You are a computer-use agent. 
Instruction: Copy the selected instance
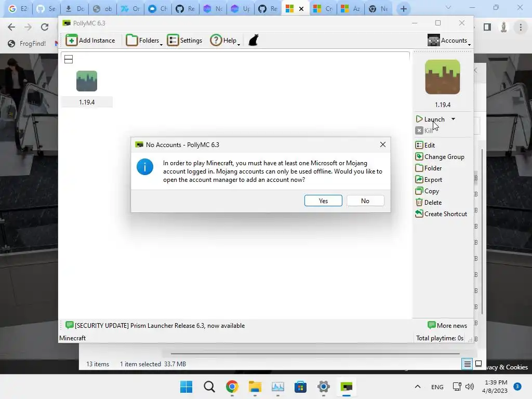(x=427, y=191)
